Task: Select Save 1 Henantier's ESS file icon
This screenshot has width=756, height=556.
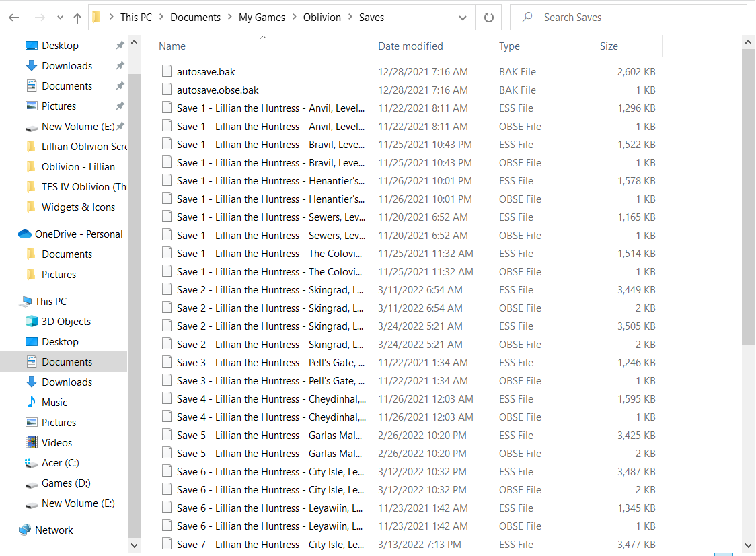Action: [x=167, y=180]
